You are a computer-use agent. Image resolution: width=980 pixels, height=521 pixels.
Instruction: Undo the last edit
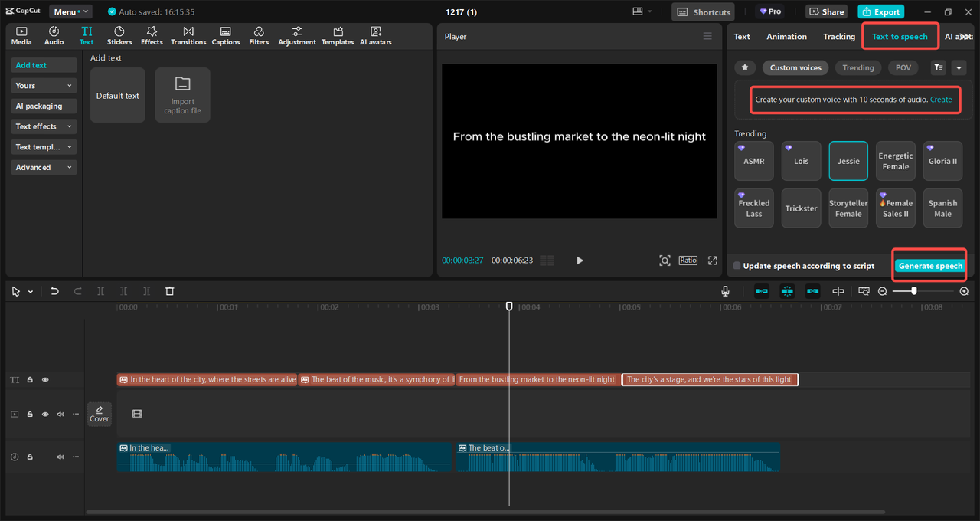54,291
